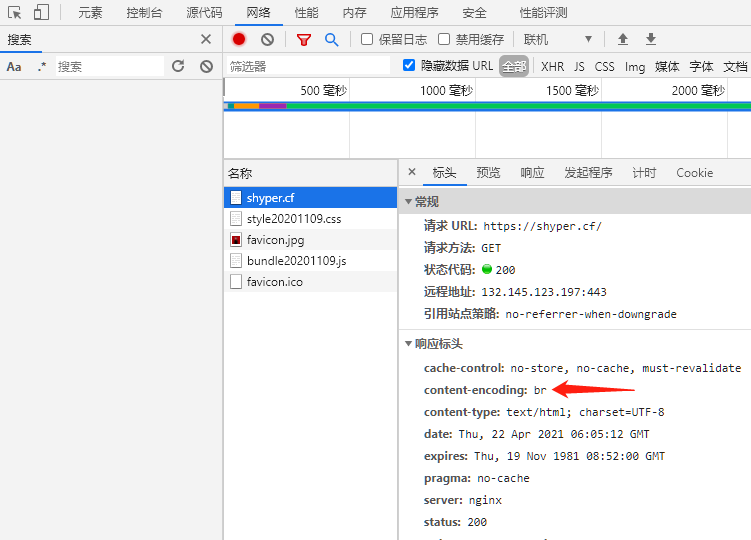Open the 发起程序 details tab

[588, 172]
